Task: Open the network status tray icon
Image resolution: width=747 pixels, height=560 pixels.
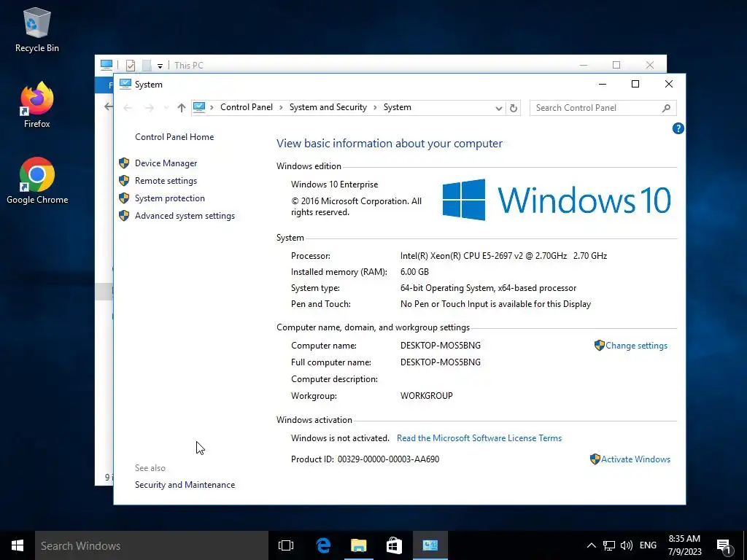Action: [x=609, y=545]
